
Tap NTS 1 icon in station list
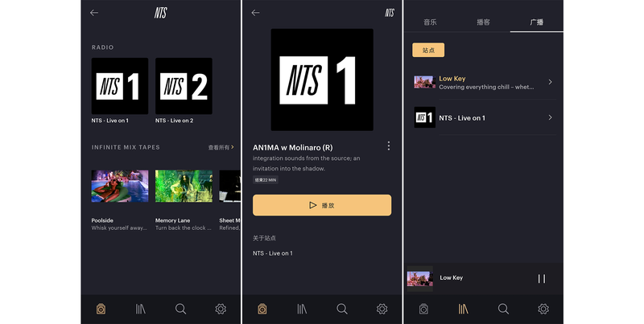click(x=424, y=117)
